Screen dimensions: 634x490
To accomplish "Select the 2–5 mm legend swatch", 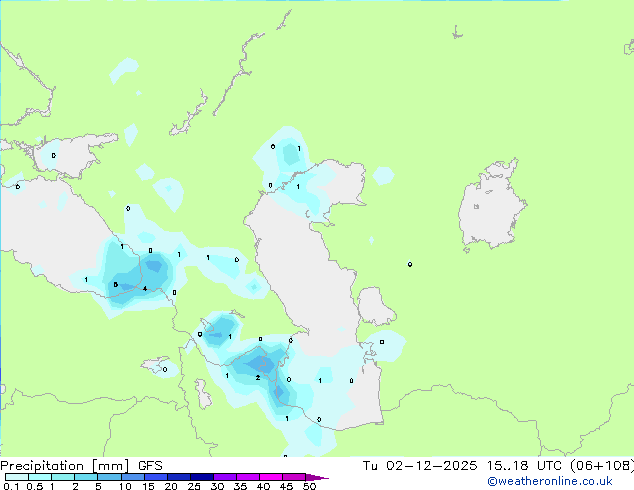I will point(86,477).
